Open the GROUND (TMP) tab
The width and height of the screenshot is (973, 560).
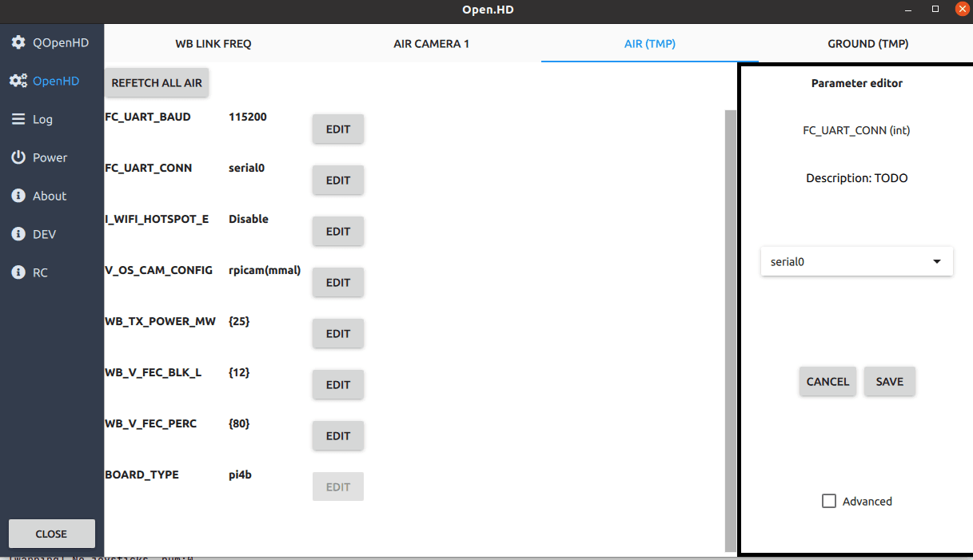tap(867, 44)
